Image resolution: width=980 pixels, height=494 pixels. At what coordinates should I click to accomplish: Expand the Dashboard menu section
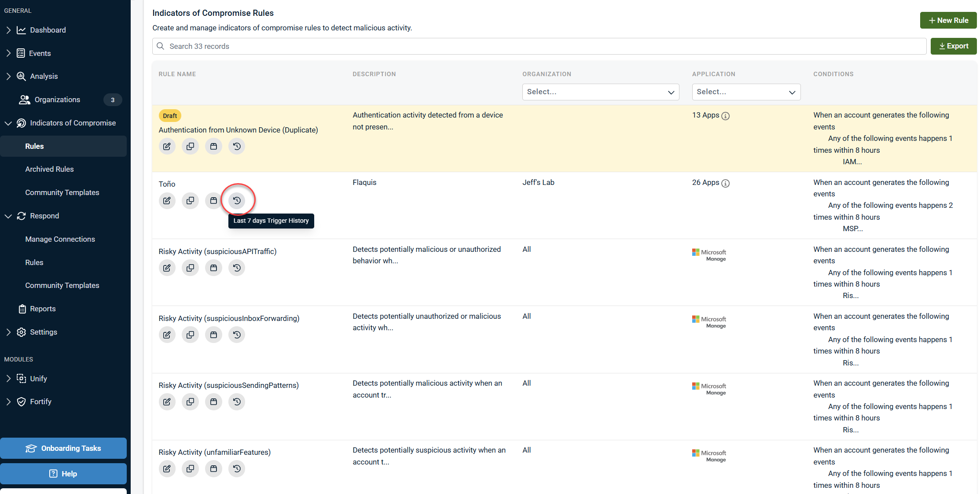tap(8, 30)
